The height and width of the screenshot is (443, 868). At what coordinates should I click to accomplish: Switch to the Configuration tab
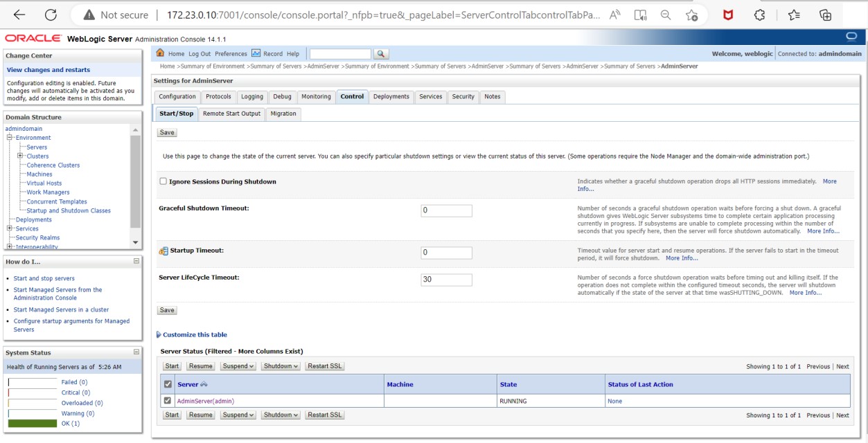tap(177, 96)
